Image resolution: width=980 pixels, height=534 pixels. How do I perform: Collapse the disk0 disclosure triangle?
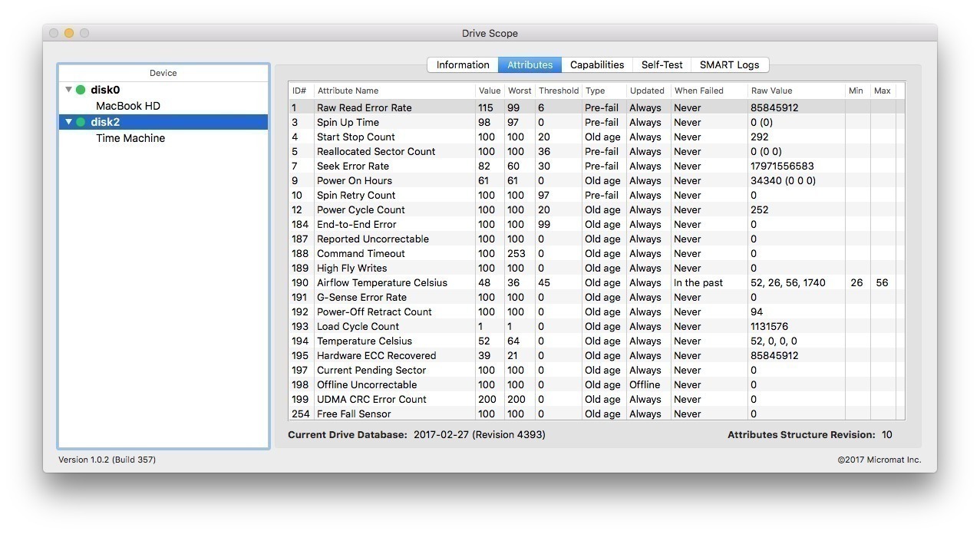[68, 90]
